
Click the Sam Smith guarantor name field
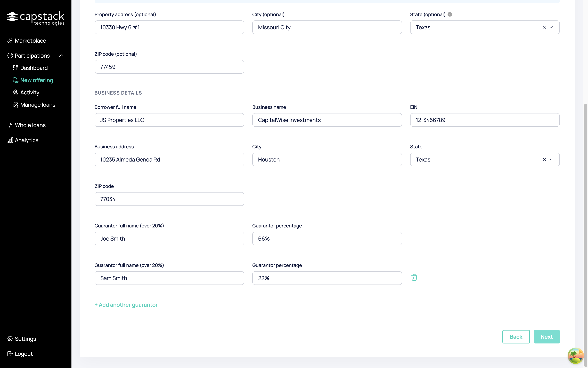(x=169, y=278)
